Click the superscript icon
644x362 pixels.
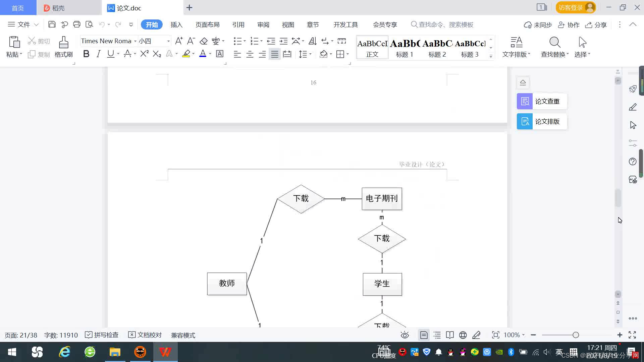point(144,54)
